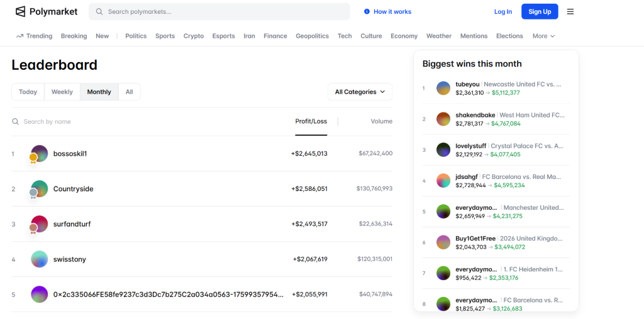
Task: Select the All time tab
Action: 130,92
